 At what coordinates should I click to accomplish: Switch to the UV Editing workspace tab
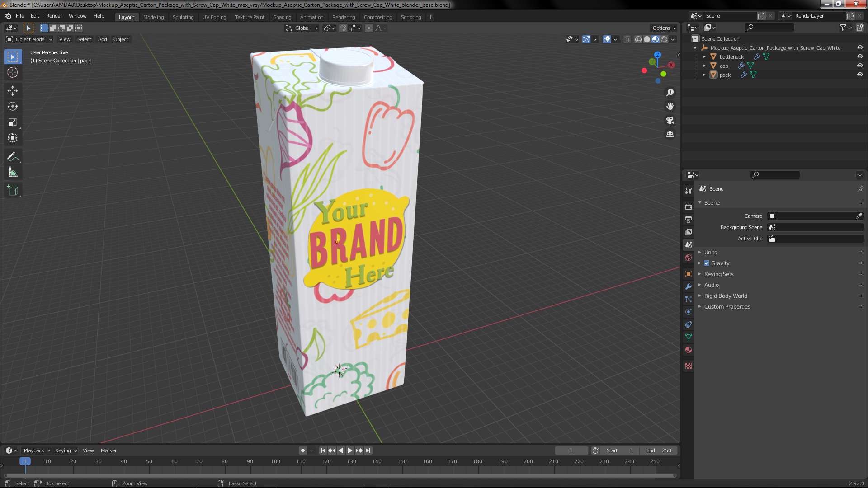click(x=214, y=17)
